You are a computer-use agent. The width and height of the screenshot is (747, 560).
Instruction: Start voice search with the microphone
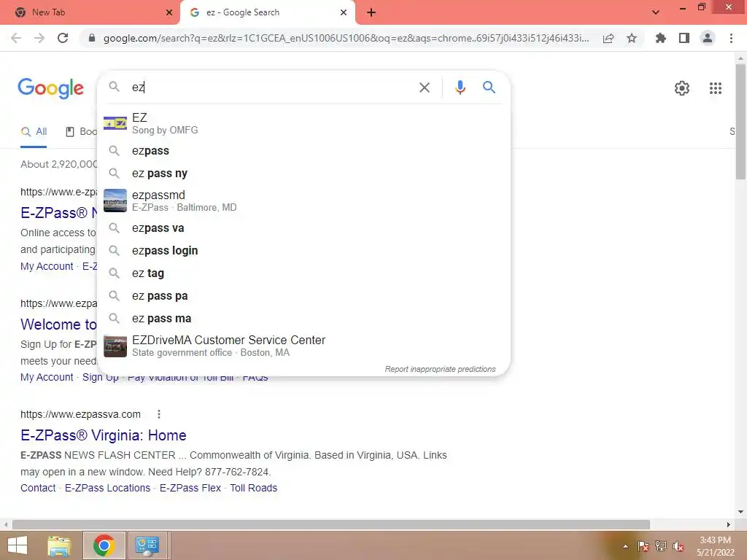pyautogui.click(x=460, y=87)
